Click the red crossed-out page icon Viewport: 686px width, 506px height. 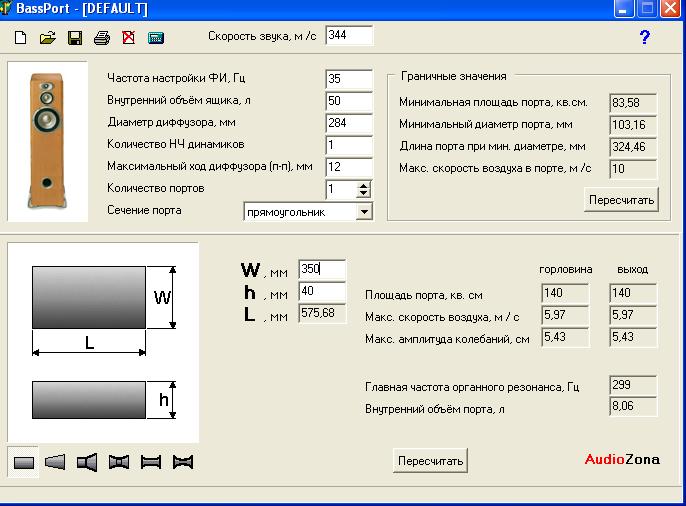click(128, 38)
